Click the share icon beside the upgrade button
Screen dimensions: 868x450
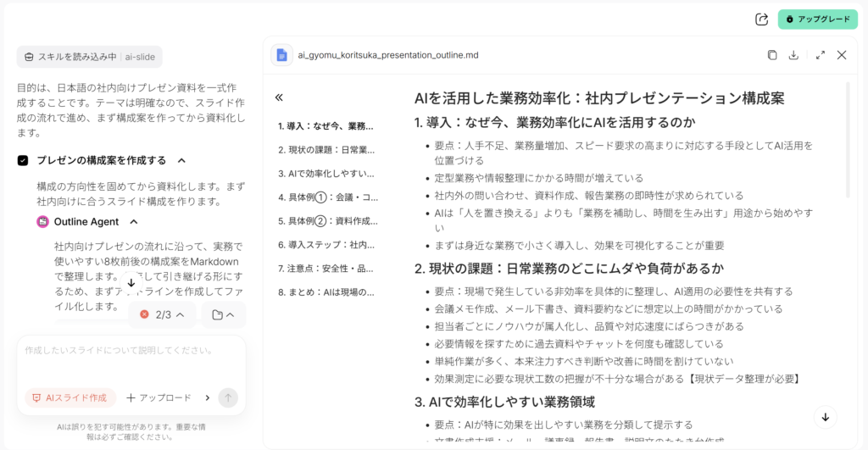click(762, 19)
